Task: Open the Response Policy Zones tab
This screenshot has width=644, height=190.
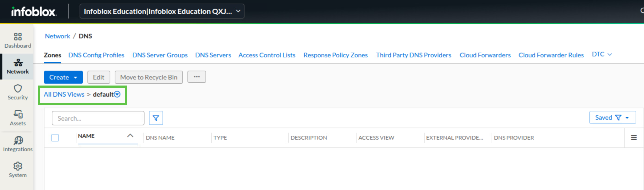Action: 335,55
